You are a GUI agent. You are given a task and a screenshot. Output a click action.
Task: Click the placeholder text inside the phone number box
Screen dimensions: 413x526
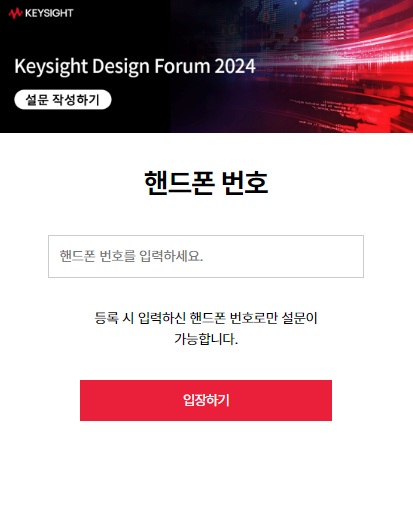pyautogui.click(x=132, y=256)
